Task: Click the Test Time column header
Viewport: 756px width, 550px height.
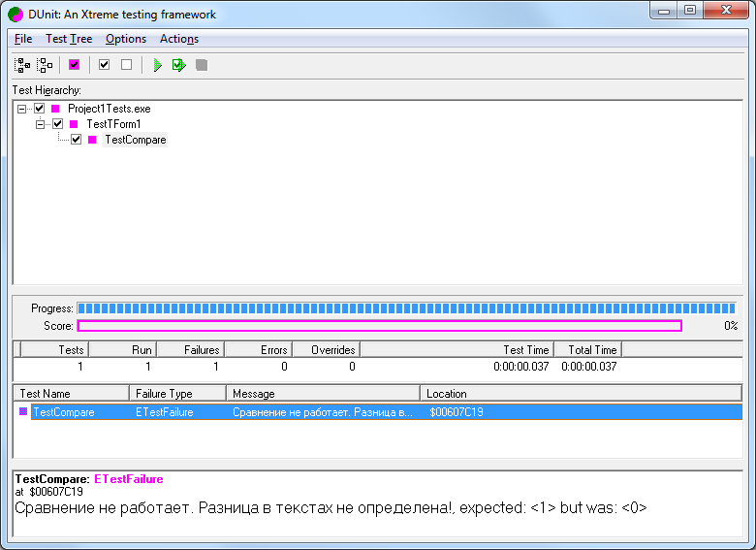Action: [457, 349]
